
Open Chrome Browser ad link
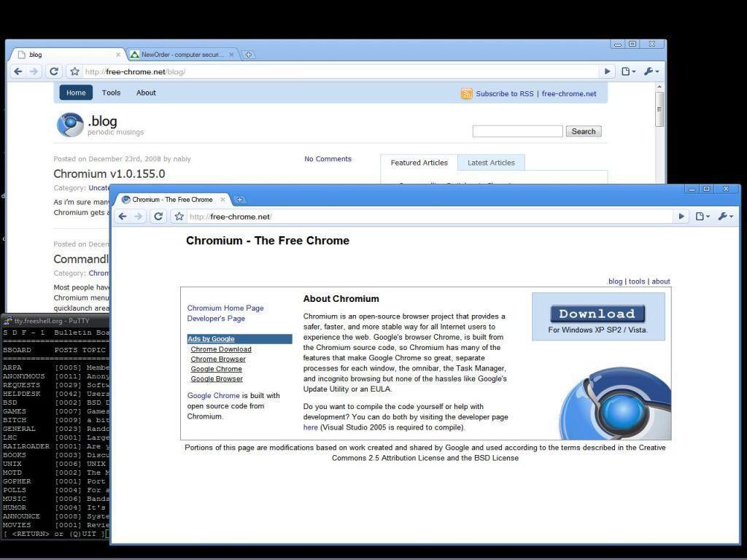[218, 359]
